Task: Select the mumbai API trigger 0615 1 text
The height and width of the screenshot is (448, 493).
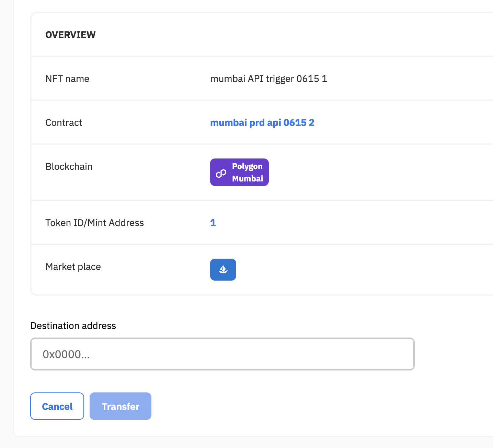Action: pyautogui.click(x=268, y=79)
